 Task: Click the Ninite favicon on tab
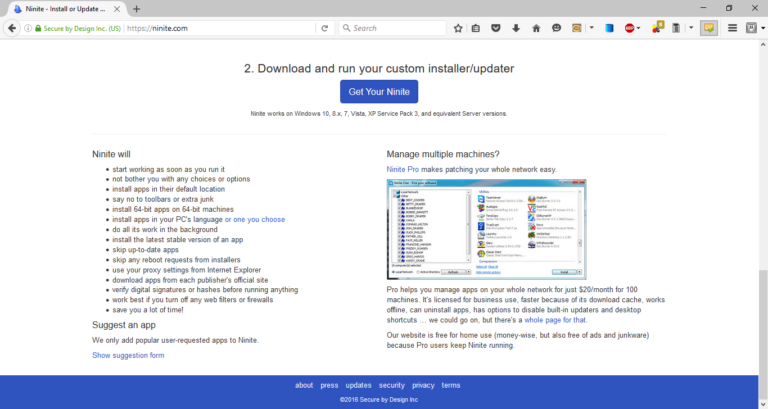18,9
